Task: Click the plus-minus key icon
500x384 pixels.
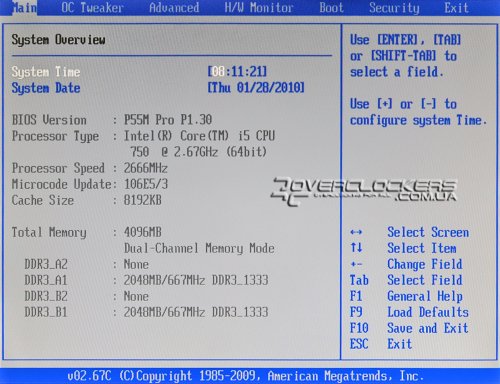Action: [x=356, y=264]
